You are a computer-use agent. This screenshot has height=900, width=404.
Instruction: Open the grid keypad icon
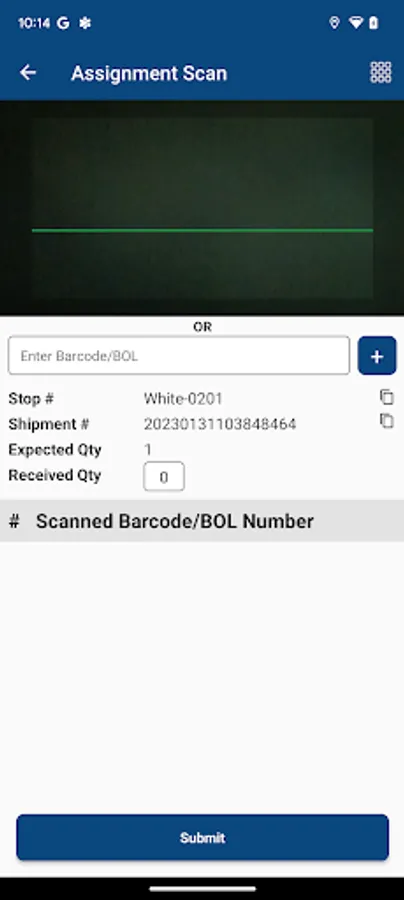tap(380, 72)
